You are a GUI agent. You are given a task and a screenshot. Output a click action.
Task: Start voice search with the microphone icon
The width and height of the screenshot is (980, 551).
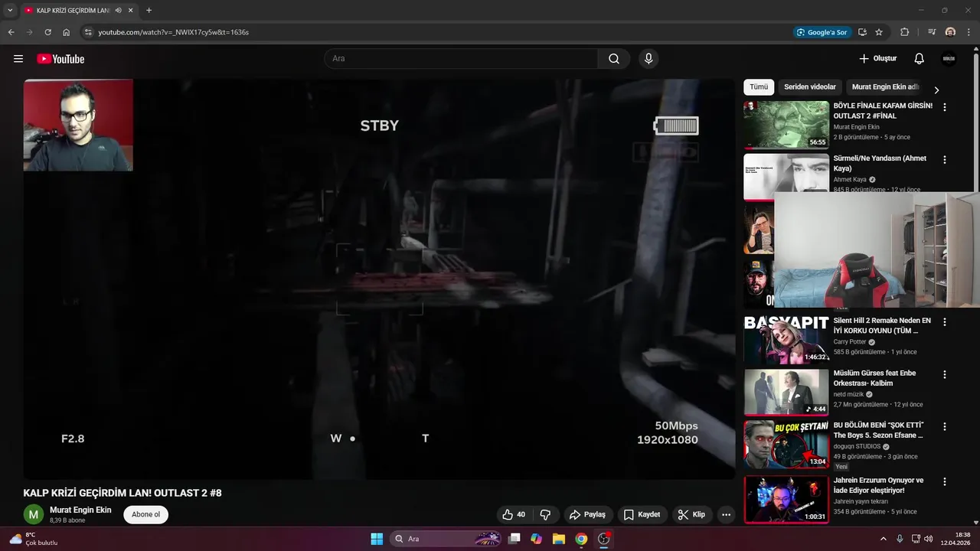pyautogui.click(x=648, y=59)
